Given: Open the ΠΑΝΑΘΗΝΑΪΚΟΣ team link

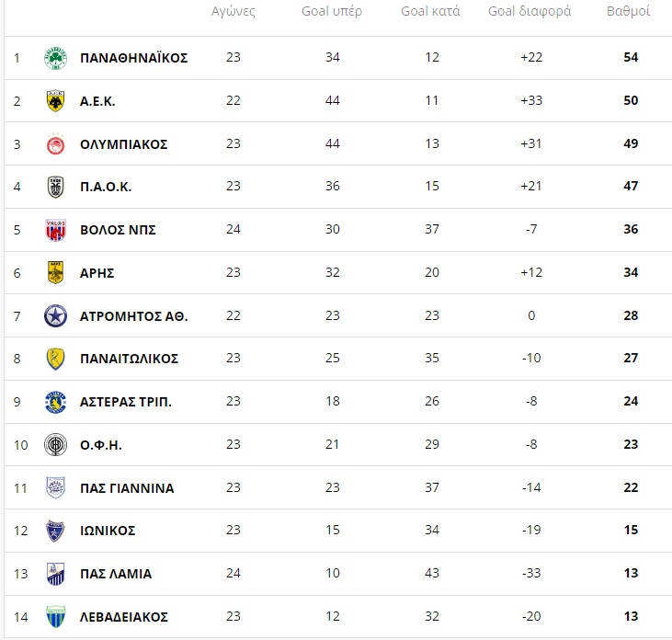Looking at the screenshot, I should point(133,58).
